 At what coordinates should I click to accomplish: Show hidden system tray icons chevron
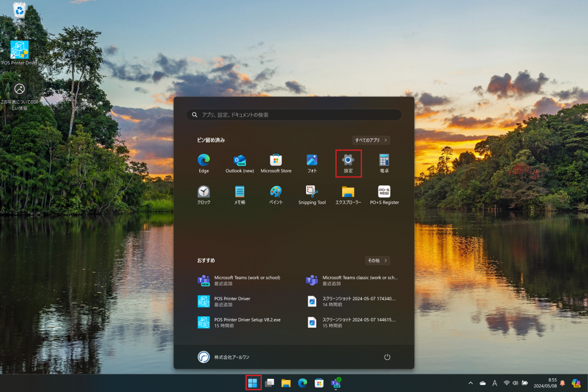click(471, 383)
